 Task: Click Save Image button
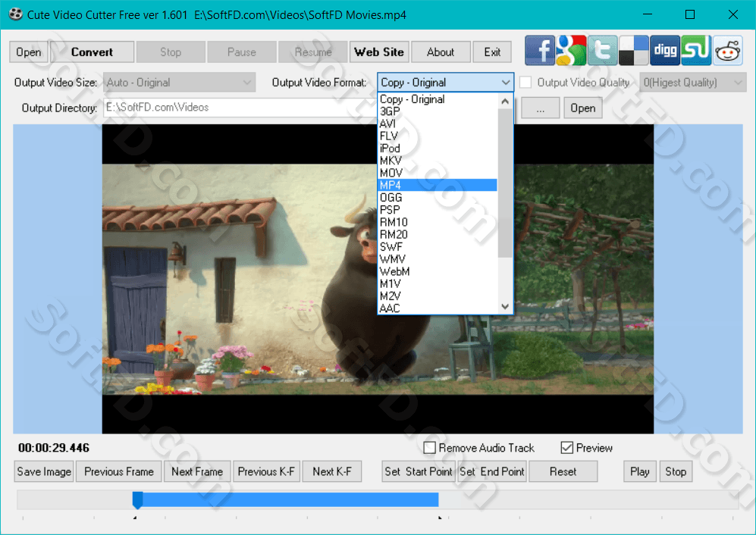44,471
